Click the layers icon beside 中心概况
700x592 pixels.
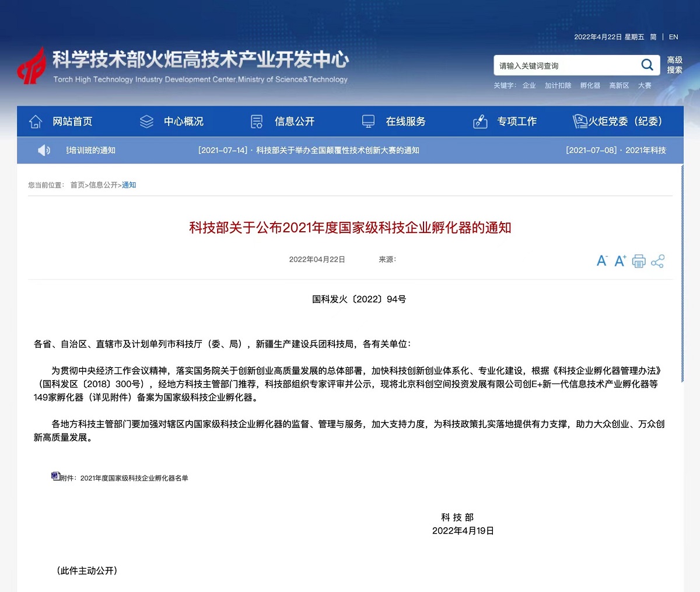[x=146, y=121]
